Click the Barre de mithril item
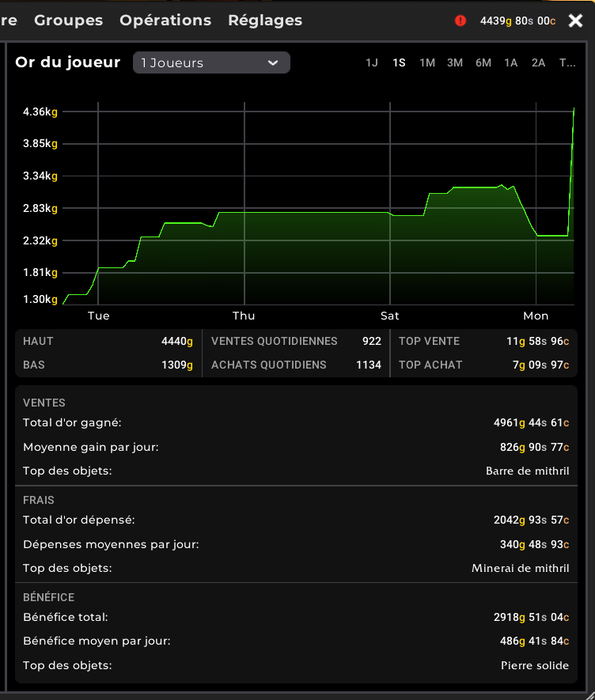Image resolution: width=595 pixels, height=700 pixels. [528, 471]
